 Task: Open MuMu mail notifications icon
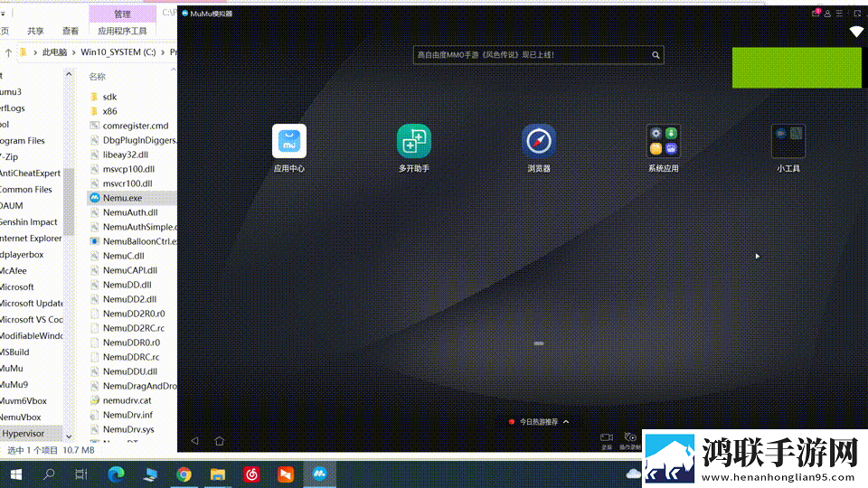(x=816, y=14)
